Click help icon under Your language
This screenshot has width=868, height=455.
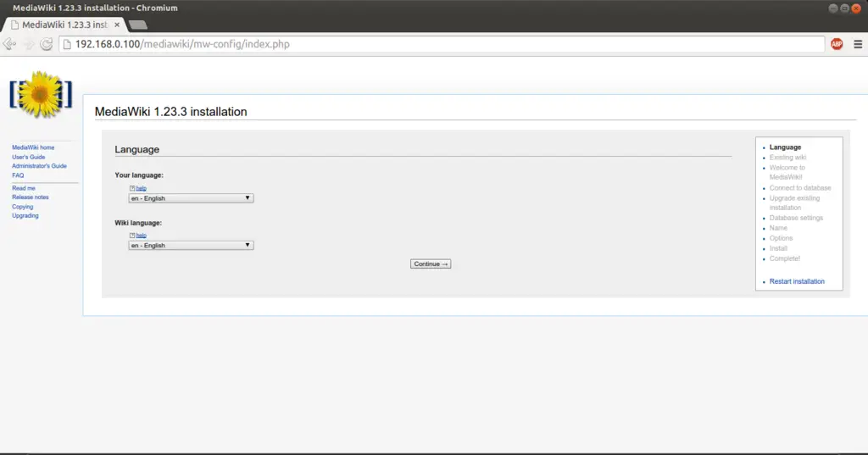pos(132,188)
